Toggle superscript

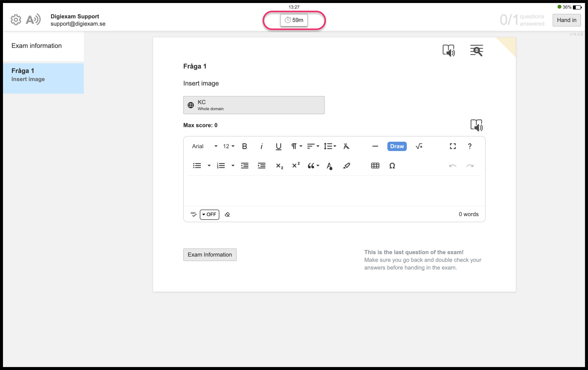pos(296,165)
